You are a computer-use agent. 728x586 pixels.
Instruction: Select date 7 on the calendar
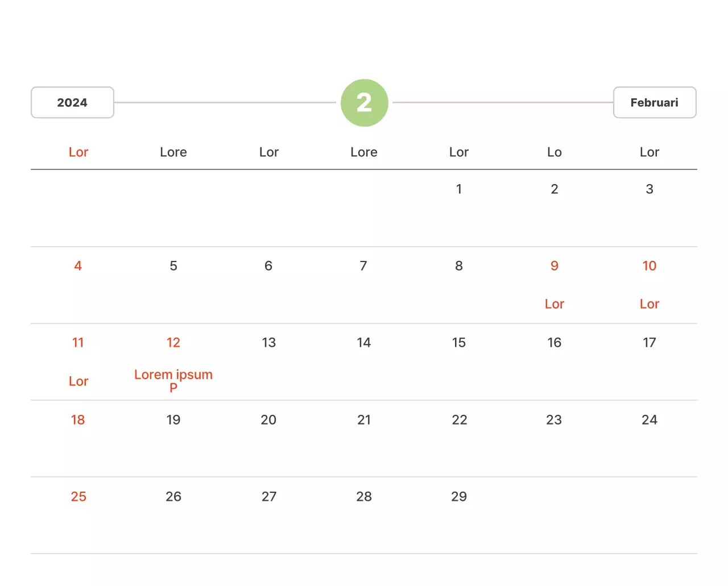click(x=363, y=266)
